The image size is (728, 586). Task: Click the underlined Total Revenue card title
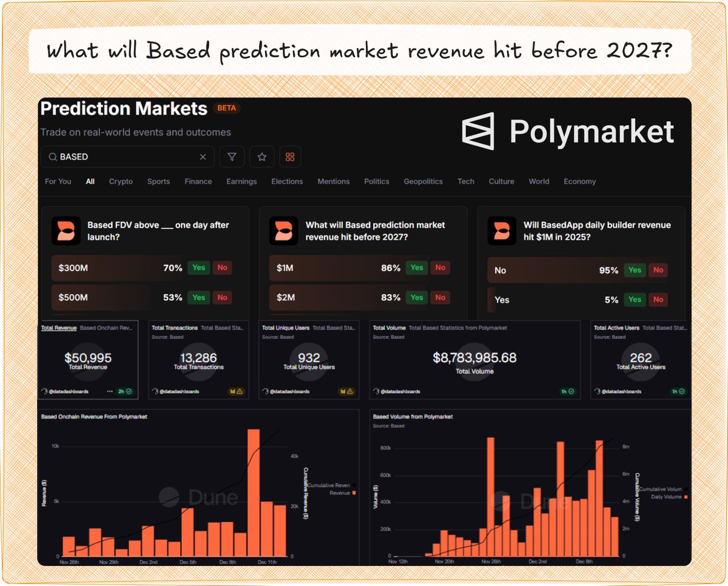coord(59,328)
